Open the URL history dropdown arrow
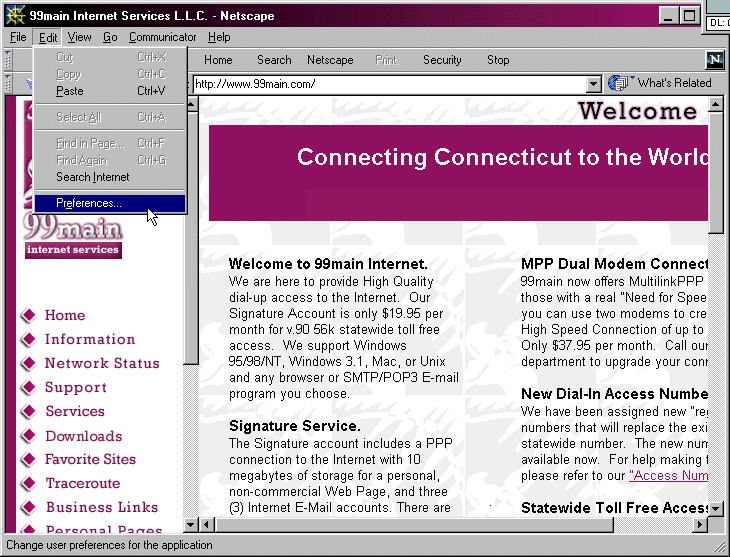Image resolution: width=730 pixels, height=557 pixels. 593,84
